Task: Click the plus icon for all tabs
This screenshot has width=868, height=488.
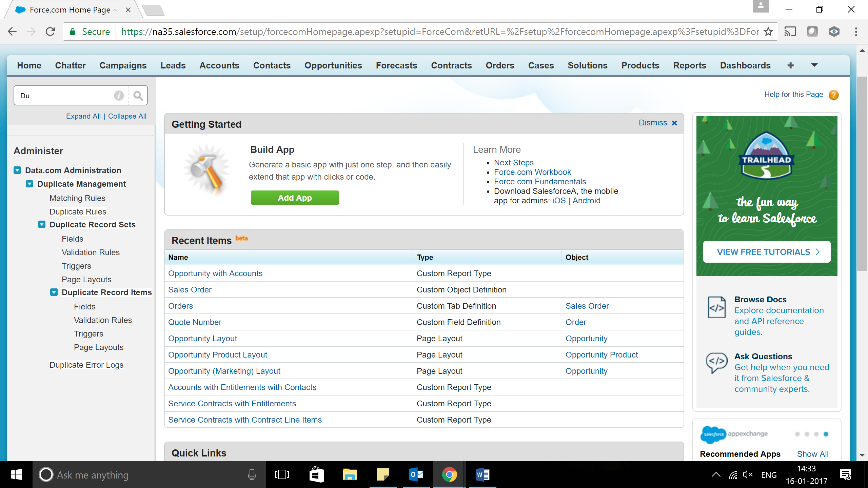Action: click(x=791, y=65)
